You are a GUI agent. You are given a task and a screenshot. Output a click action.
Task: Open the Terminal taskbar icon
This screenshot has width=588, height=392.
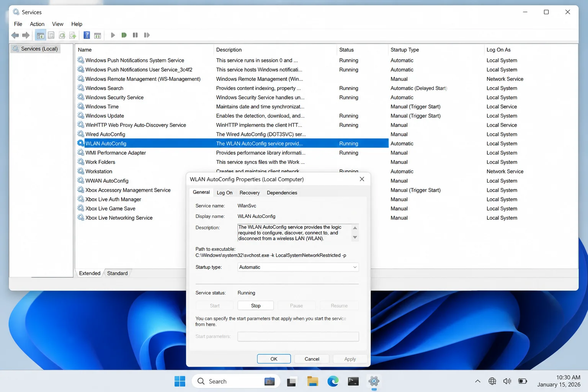353,381
